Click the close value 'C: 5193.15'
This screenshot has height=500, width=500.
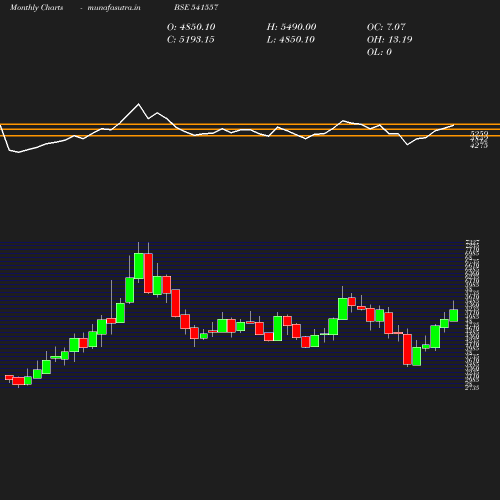[191, 40]
